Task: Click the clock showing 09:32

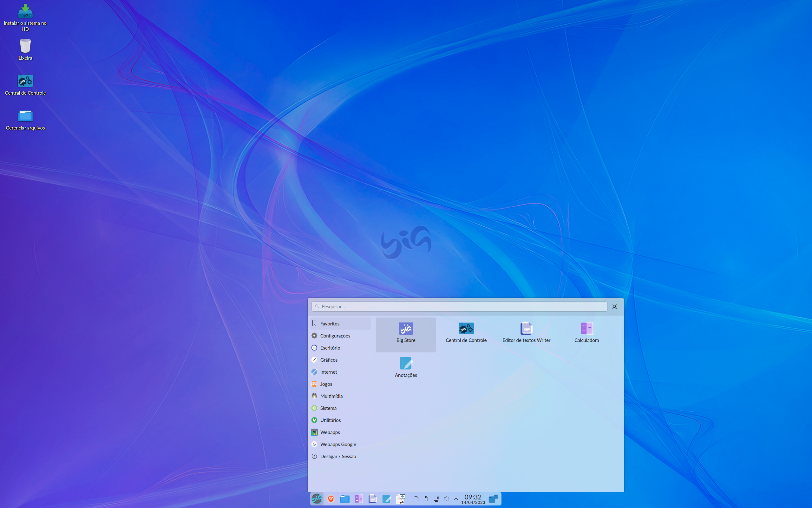Action: pyautogui.click(x=473, y=499)
